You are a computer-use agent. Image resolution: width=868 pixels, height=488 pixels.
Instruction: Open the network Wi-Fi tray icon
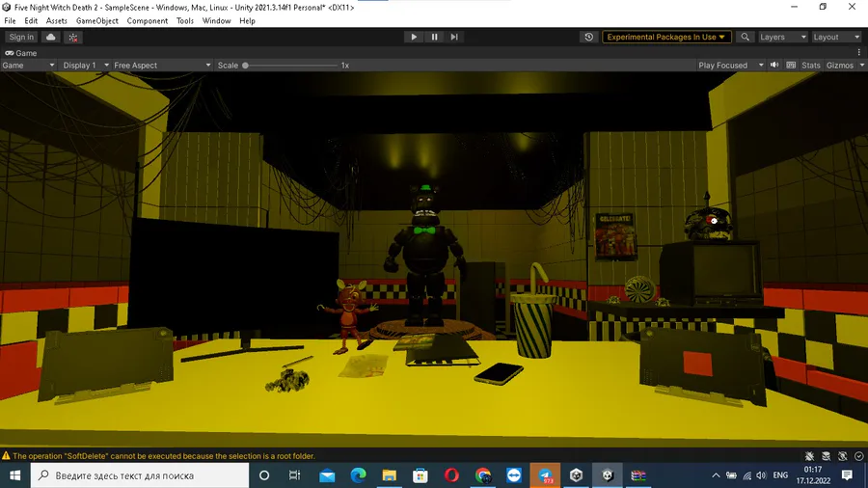click(x=746, y=475)
